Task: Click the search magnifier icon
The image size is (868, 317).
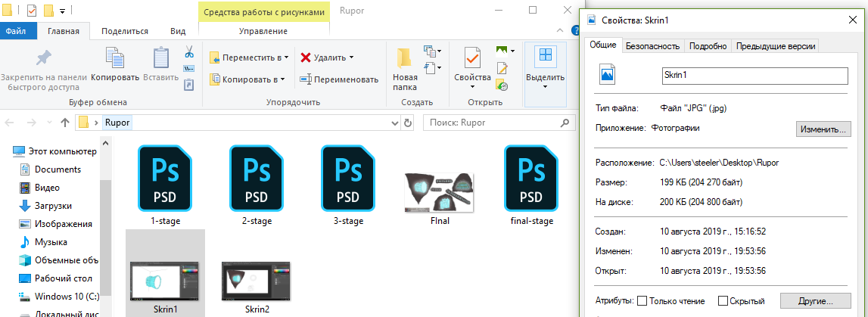Action: click(564, 123)
